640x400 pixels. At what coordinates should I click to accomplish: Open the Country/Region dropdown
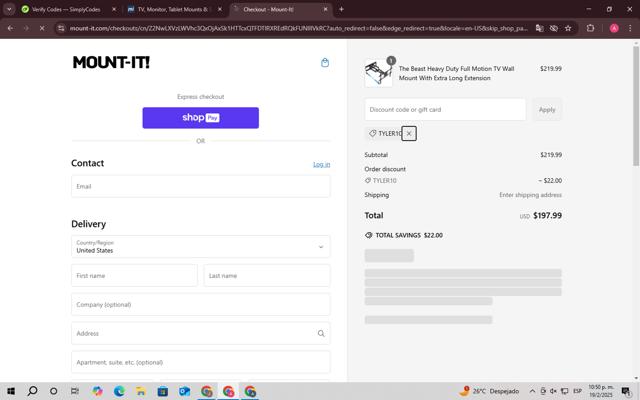coord(200,247)
